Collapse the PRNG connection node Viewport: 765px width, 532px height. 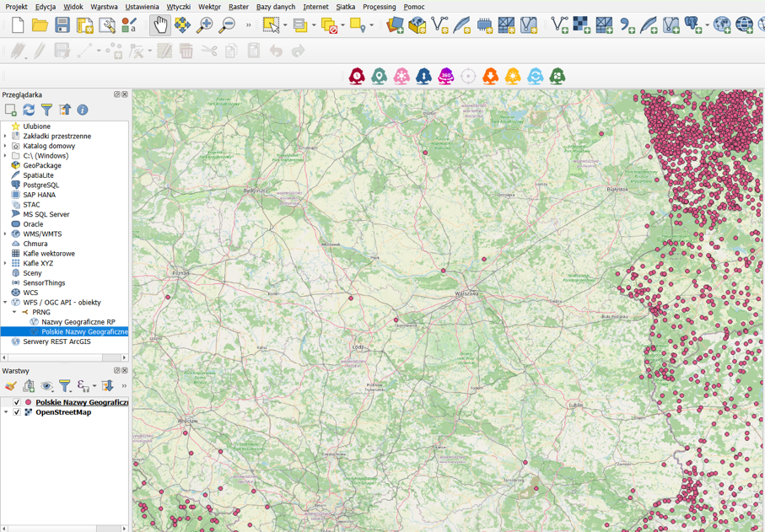point(14,312)
